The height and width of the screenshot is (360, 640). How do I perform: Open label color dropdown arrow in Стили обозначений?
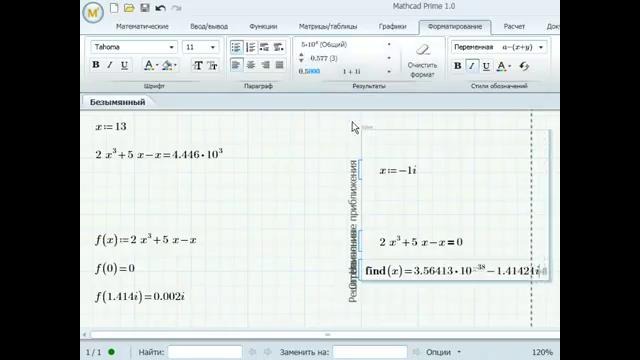point(509,66)
